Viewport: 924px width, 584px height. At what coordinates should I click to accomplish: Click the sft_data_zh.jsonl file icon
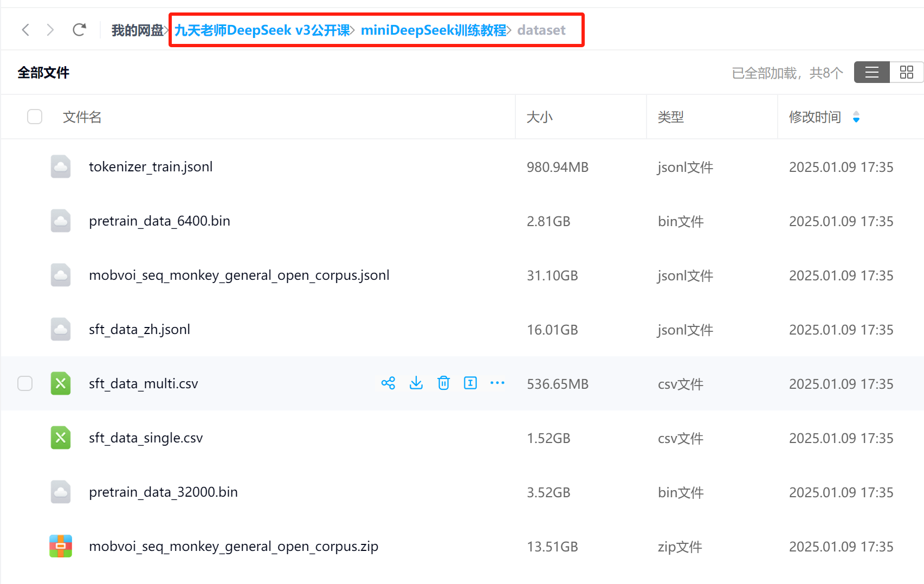point(61,329)
